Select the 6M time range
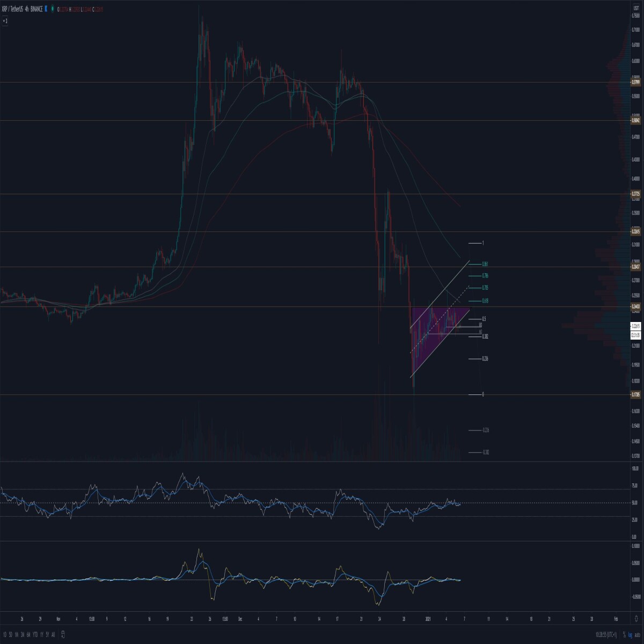 point(28,635)
